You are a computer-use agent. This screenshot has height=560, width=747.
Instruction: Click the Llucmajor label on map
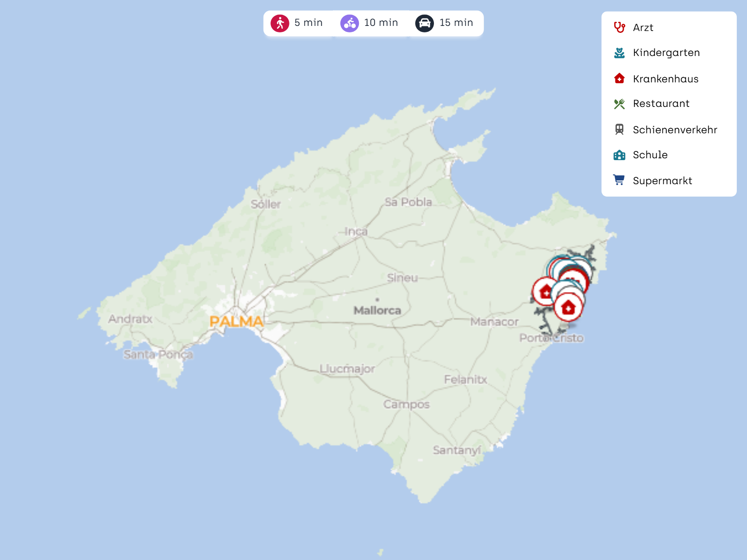pyautogui.click(x=347, y=369)
